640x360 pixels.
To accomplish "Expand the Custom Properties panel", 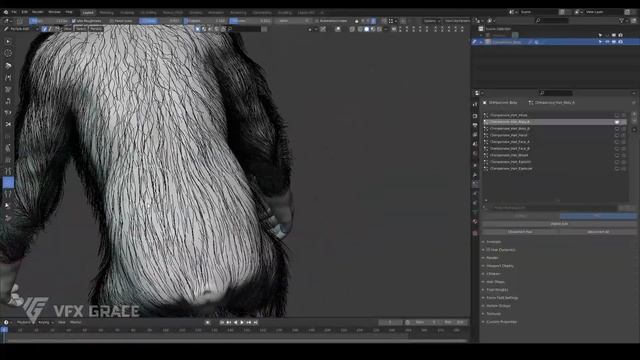I will [501, 322].
